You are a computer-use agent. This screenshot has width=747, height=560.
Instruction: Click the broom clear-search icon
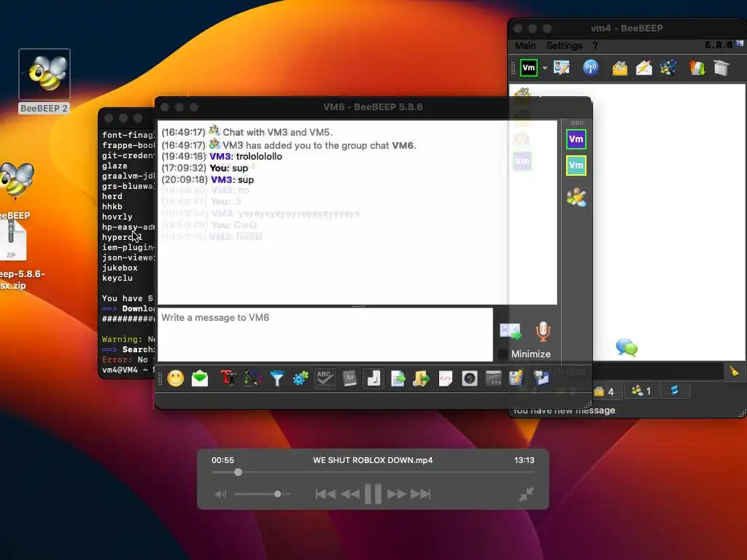(x=735, y=370)
